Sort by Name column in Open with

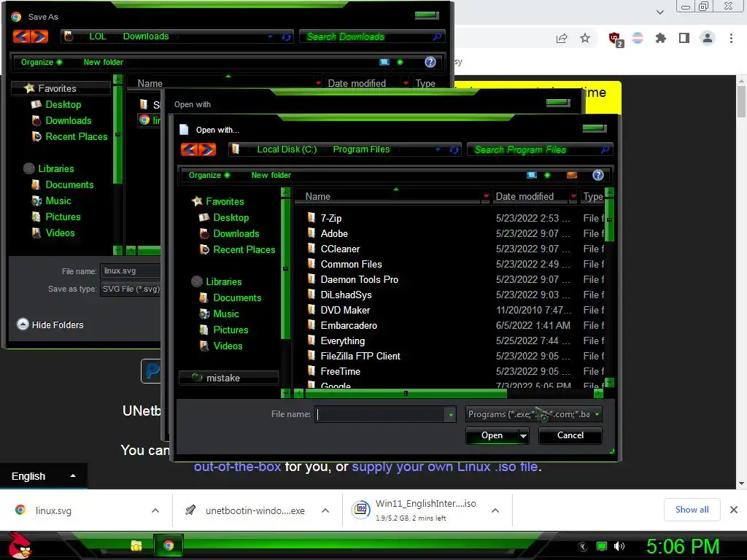pyautogui.click(x=388, y=196)
